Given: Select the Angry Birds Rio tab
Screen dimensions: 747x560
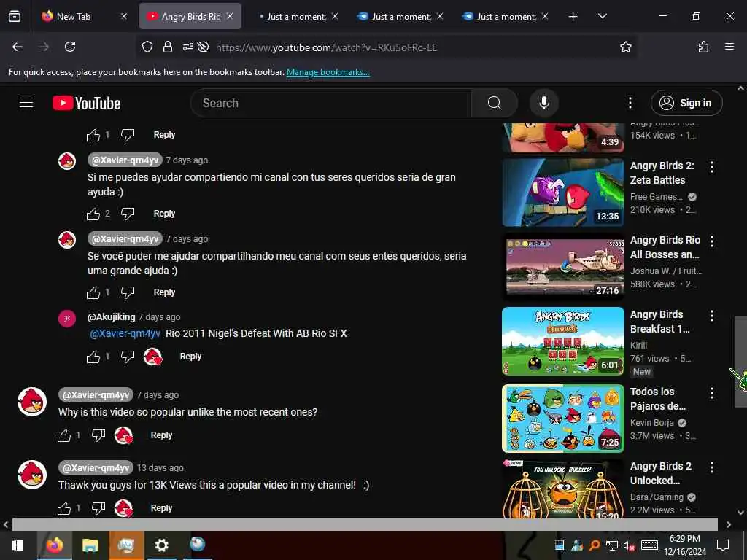Looking at the screenshot, I should tap(190, 16).
